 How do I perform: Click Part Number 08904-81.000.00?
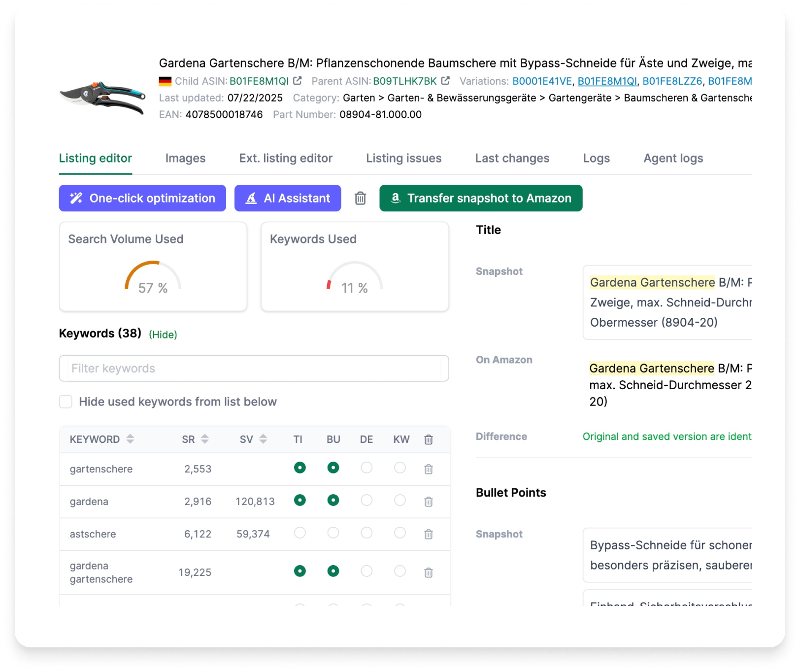[x=381, y=114]
